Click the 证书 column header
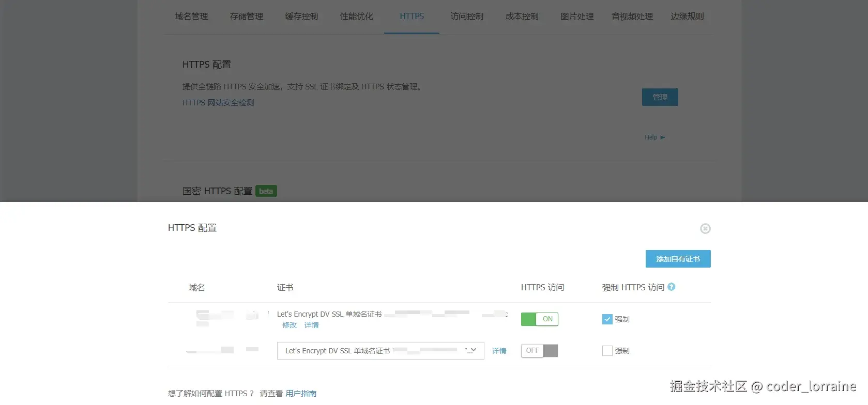The image size is (868, 405). click(285, 288)
